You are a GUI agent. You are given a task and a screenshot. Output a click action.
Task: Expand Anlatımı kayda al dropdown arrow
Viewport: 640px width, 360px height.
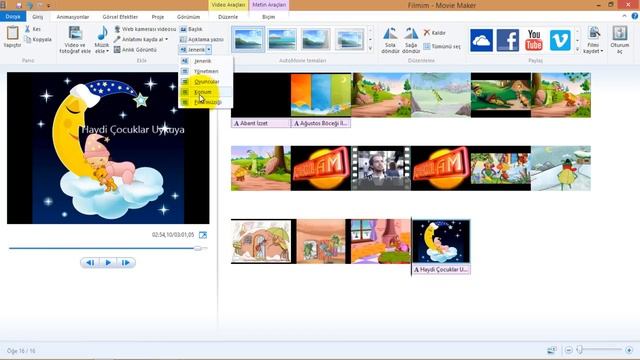point(166,39)
